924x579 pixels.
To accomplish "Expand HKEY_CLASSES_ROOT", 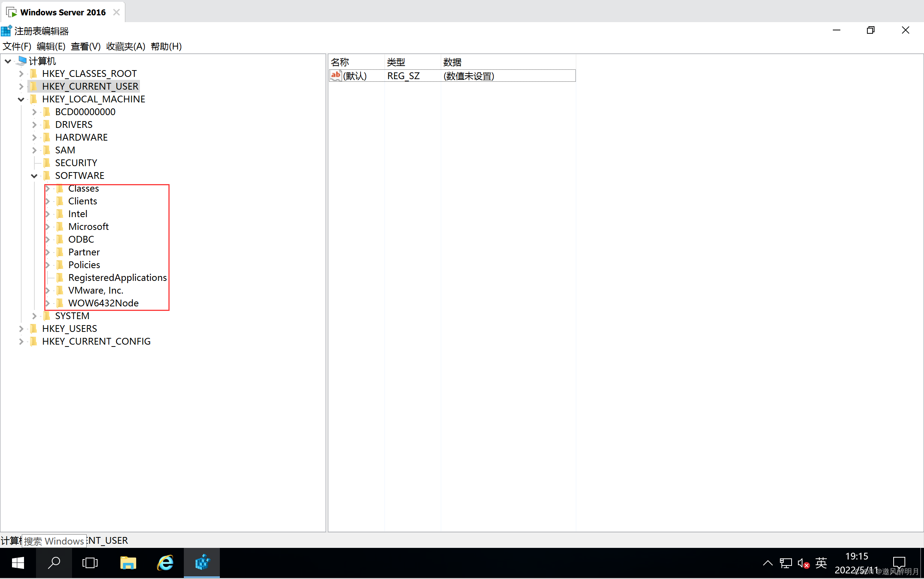I will [x=21, y=73].
